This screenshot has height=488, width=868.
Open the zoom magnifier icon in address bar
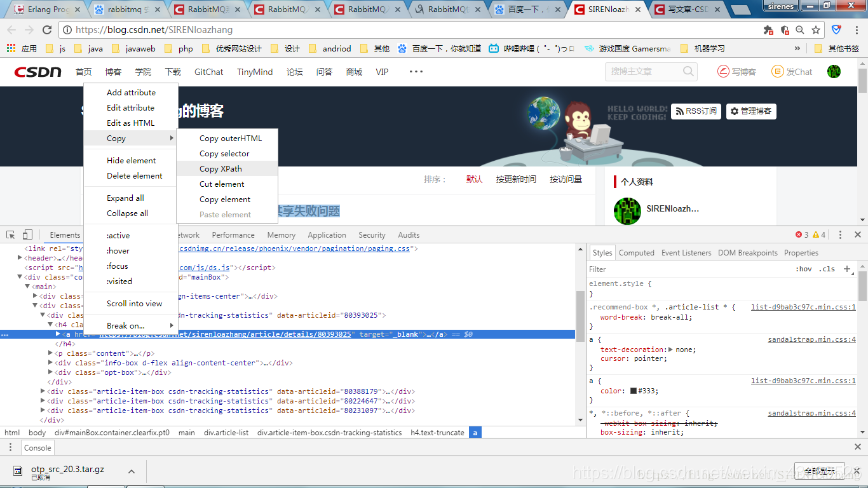coord(800,30)
